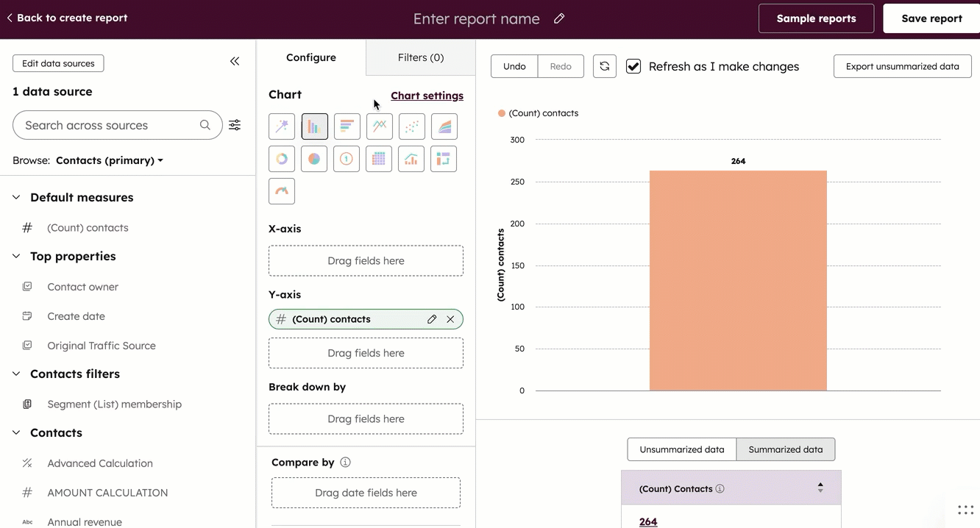The width and height of the screenshot is (980, 528).
Task: Pick the scatter plot chart type
Action: click(411, 126)
